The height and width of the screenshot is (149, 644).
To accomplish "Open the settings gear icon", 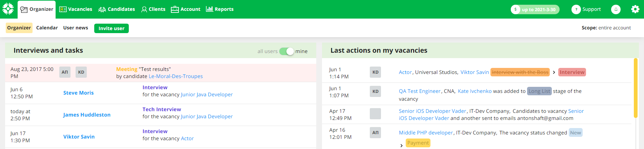I will [635, 9].
